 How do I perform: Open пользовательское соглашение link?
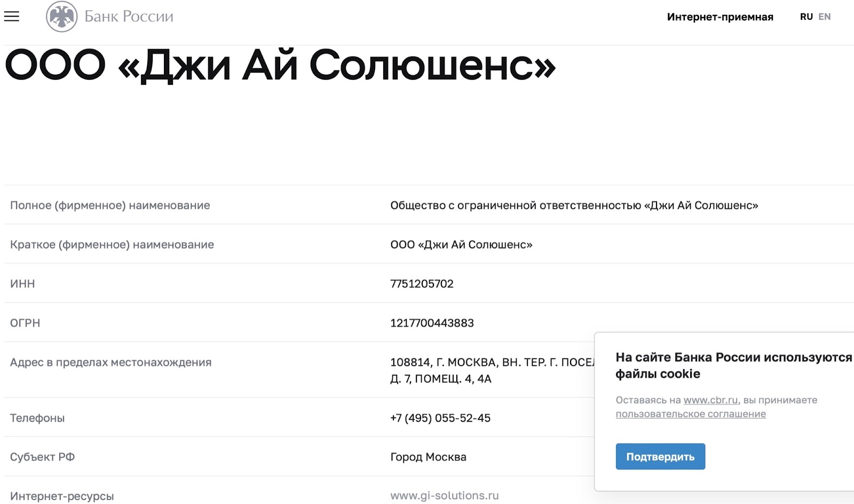(x=691, y=414)
